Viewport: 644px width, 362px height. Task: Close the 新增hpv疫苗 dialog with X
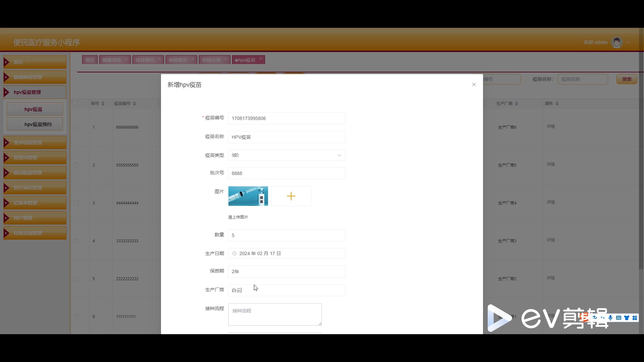pyautogui.click(x=474, y=84)
